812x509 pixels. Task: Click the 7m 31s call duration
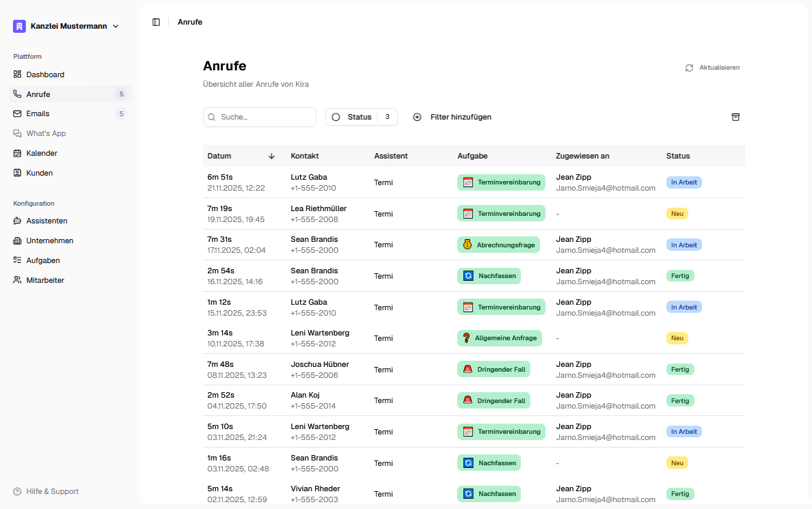(219, 239)
